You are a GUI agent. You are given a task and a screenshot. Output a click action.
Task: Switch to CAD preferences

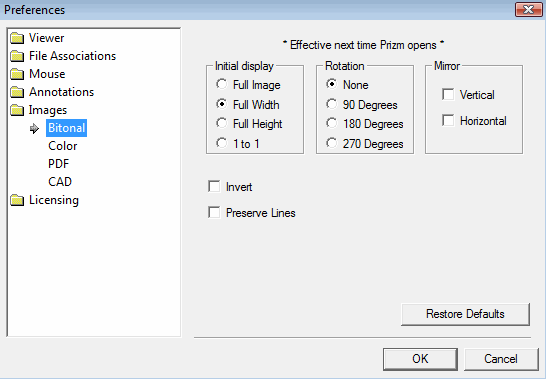[x=60, y=182]
